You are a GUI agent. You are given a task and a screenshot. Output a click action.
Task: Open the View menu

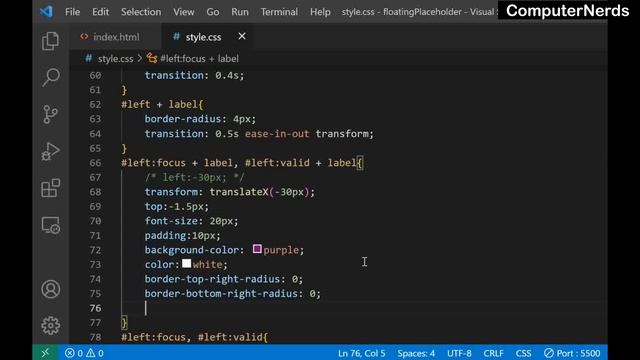pos(184,12)
